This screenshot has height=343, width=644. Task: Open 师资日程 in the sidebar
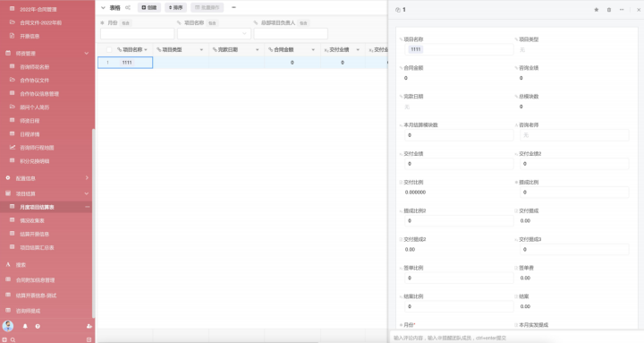coord(30,121)
